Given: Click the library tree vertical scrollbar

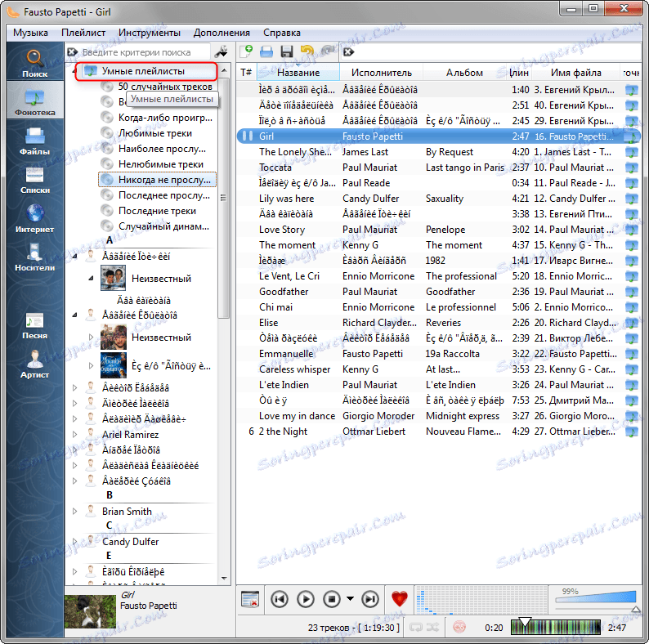Looking at the screenshot, I should click(x=223, y=199).
